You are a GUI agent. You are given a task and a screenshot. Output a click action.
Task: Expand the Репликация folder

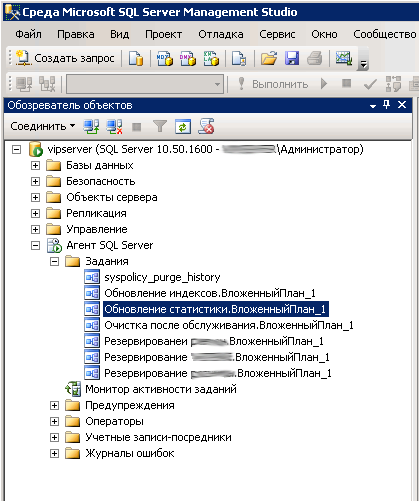pyautogui.click(x=35, y=213)
